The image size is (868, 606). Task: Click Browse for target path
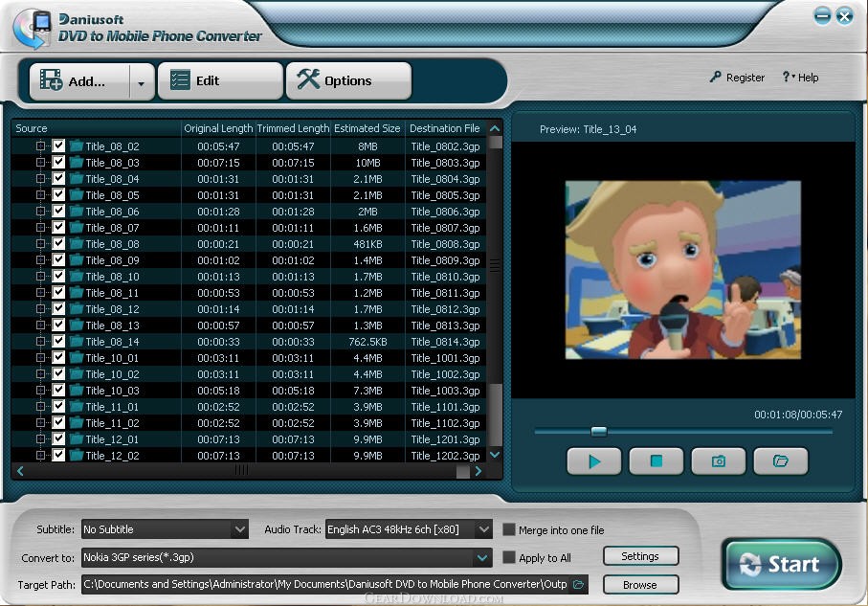[x=640, y=584]
